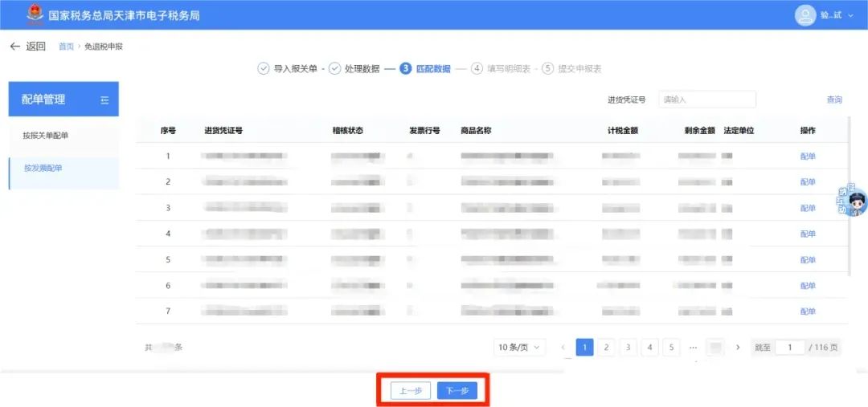The height and width of the screenshot is (407, 868).
Task: Click the 计税金额 column header
Action: (x=623, y=131)
